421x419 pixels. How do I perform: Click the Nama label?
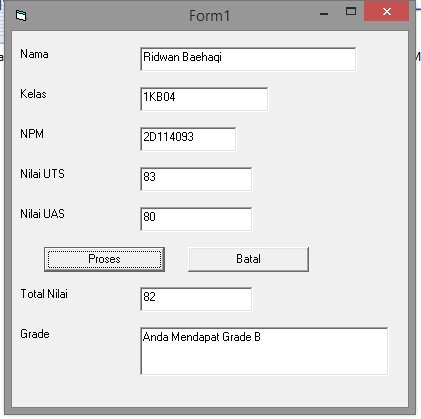point(34,54)
